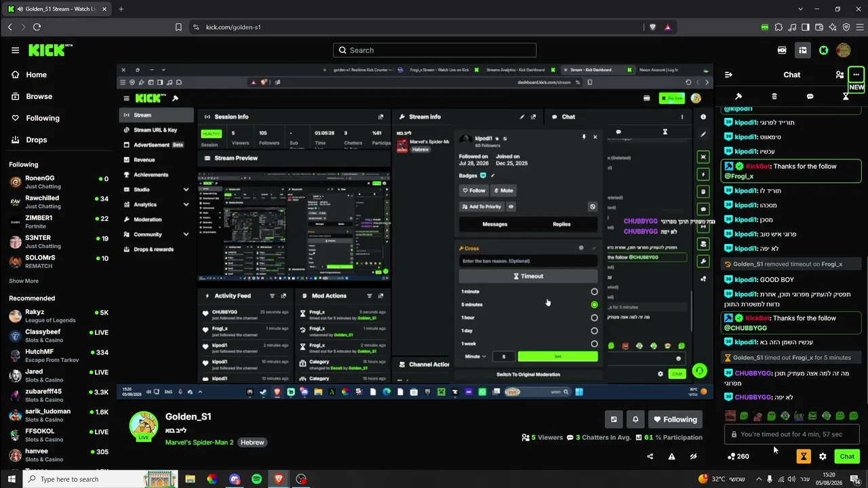
Task: Expand followed channels with Show More
Action: click(24, 281)
